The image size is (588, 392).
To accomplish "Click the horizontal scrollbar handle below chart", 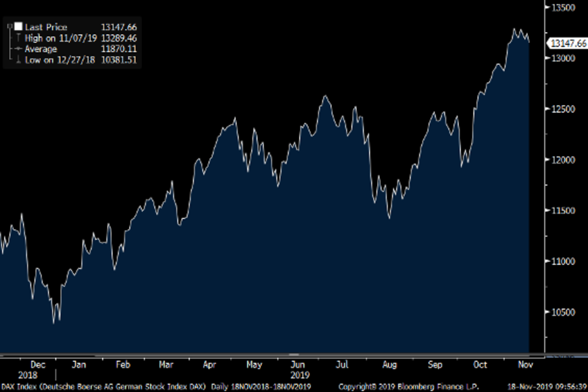I will point(294,354).
